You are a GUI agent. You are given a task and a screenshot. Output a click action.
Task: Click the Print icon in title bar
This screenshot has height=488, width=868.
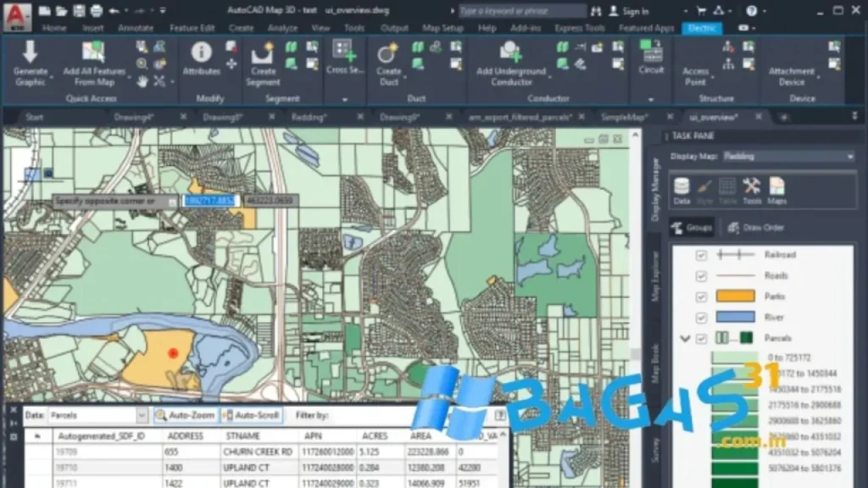click(x=97, y=10)
